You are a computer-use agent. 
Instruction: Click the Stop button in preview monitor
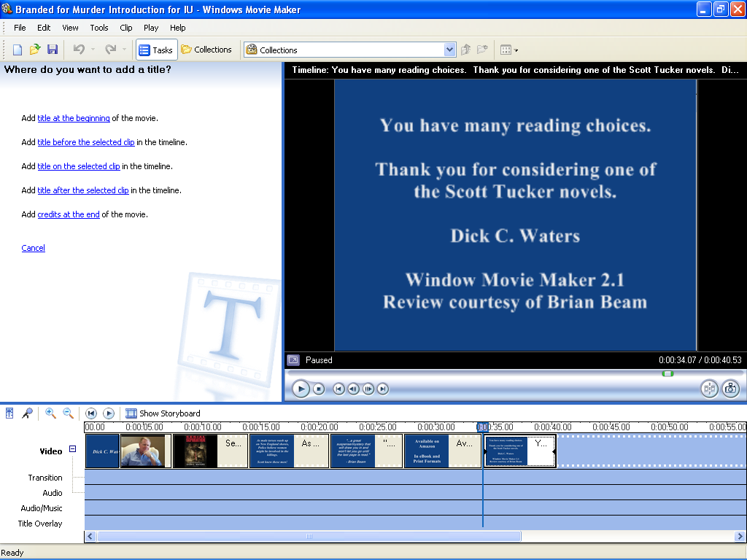(x=319, y=389)
